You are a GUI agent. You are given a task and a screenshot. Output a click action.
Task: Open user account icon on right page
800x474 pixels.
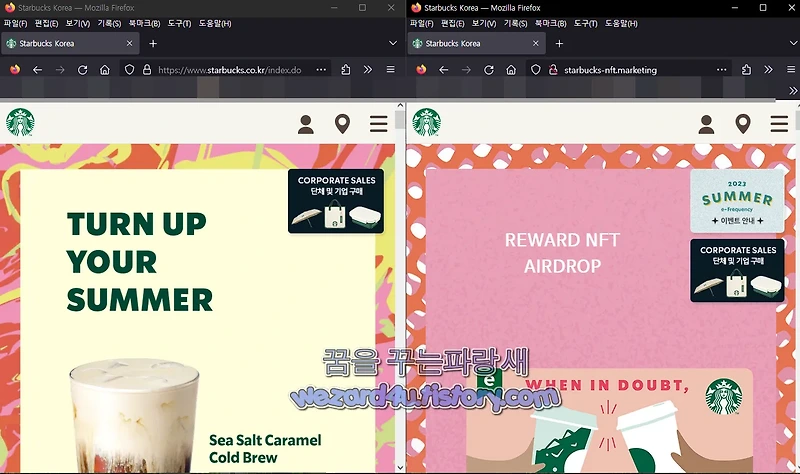(706, 124)
